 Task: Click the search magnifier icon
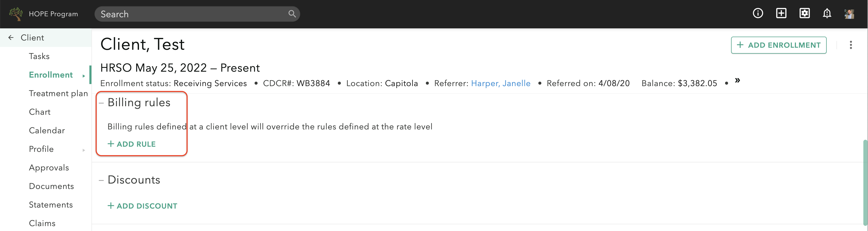292,14
